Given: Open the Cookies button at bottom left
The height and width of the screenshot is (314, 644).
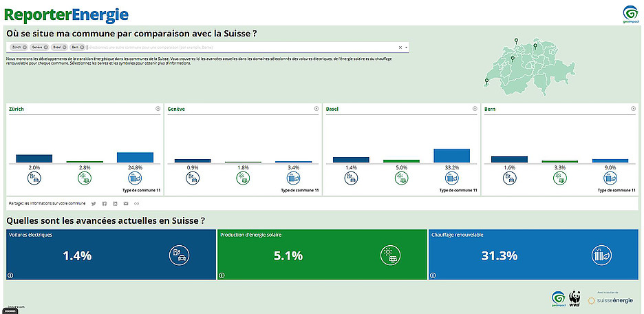Looking at the screenshot, I should click(x=10, y=311).
